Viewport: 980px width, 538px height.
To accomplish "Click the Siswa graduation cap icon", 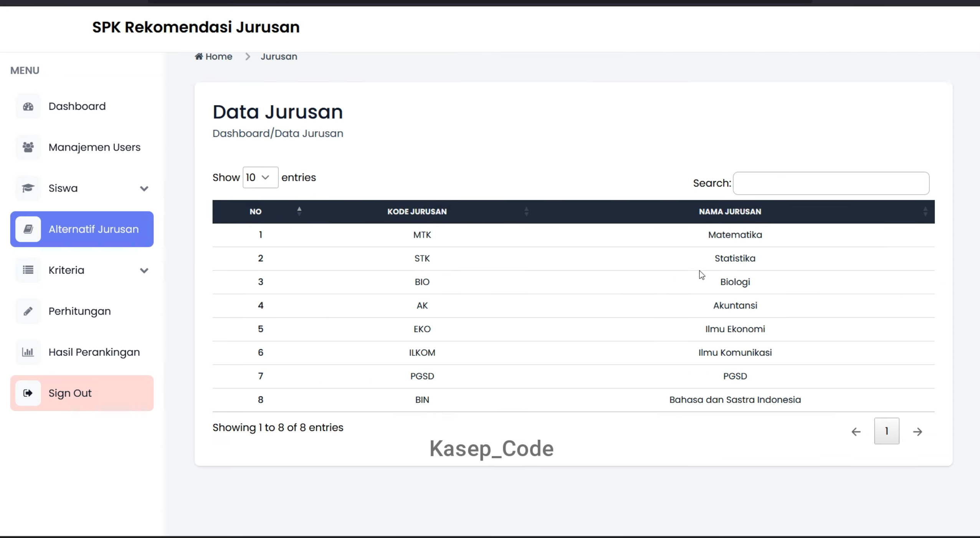I will point(28,188).
